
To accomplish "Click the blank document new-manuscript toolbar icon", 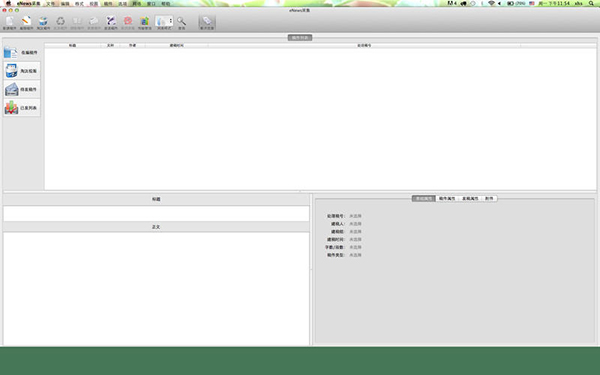I will 9,22.
